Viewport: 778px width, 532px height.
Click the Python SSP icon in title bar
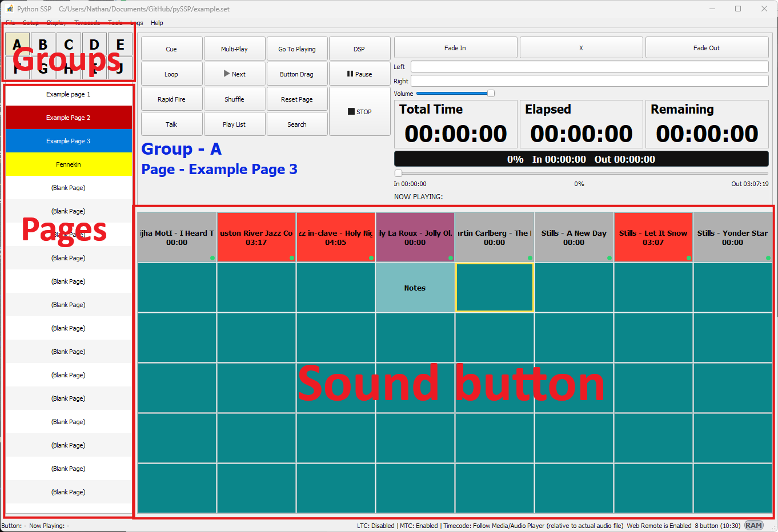tap(9, 9)
